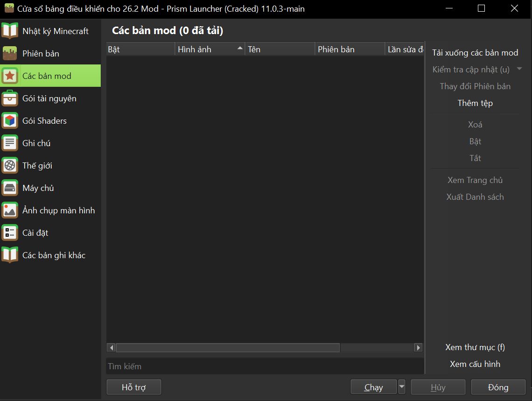Viewport: 532px width, 401px height.
Task: Click Thêm tệp to add a file
Action: [x=475, y=103]
